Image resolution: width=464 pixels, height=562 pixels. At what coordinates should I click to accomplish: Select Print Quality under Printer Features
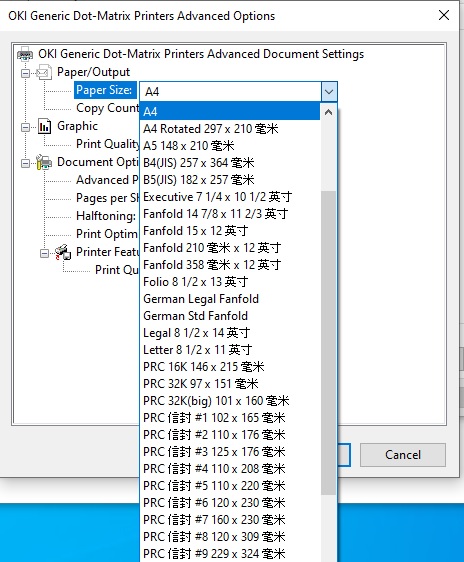coord(117,270)
